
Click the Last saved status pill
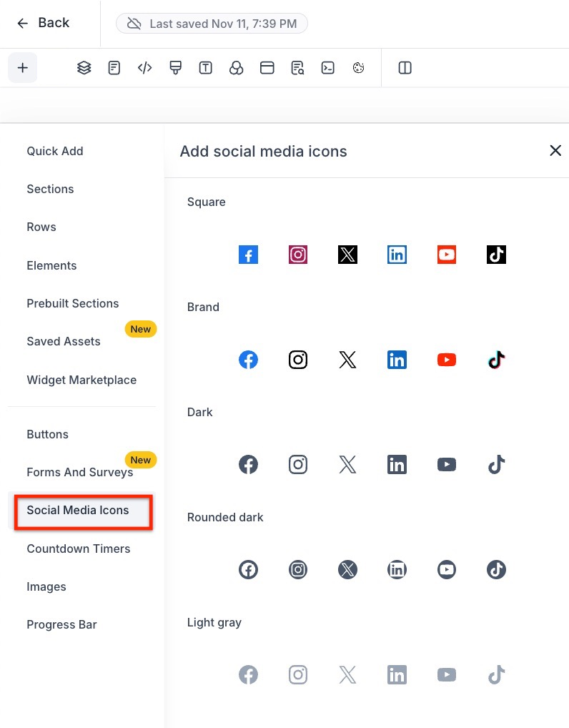click(212, 24)
